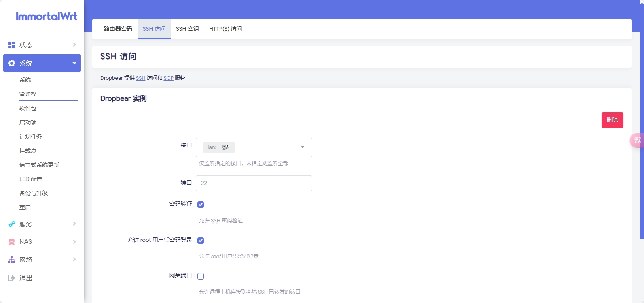The width and height of the screenshot is (644, 303).
Task: Click the Dropbear 实例 heading
Action: pos(123,98)
